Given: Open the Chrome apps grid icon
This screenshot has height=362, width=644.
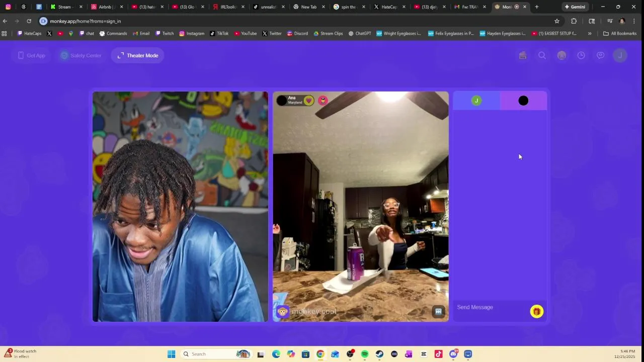Looking at the screenshot, I should pos(5,34).
